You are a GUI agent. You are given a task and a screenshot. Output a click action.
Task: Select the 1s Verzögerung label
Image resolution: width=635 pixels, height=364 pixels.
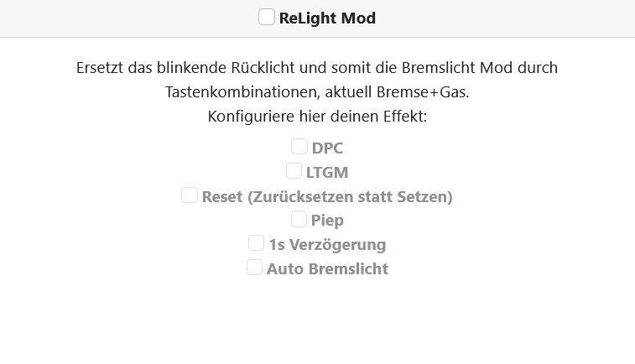pyautogui.click(x=327, y=245)
